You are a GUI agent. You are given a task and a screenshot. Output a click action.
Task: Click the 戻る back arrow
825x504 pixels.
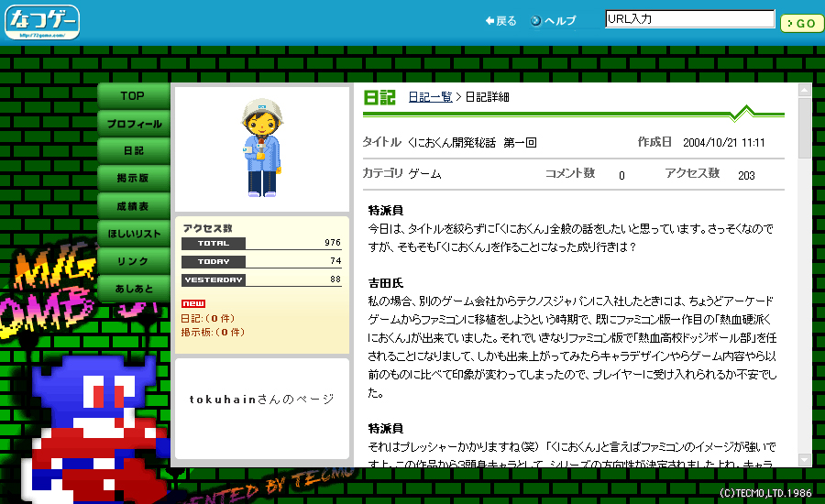489,21
